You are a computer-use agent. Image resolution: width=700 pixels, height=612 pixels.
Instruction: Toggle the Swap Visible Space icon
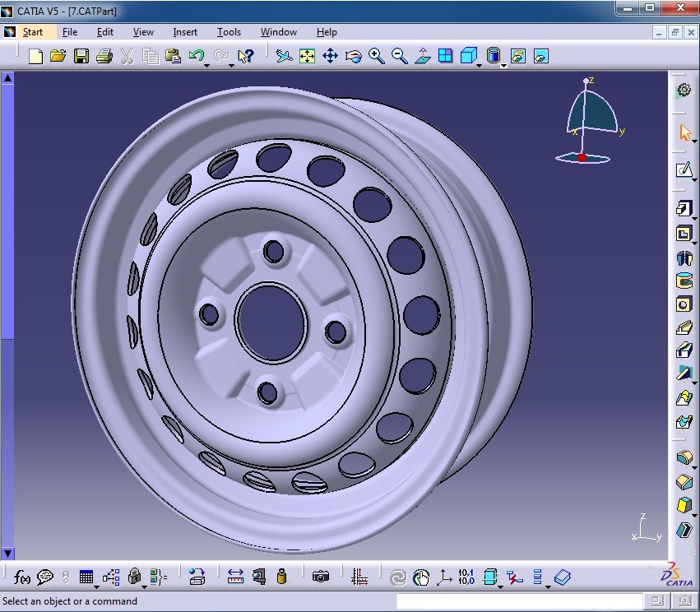pyautogui.click(x=540, y=56)
